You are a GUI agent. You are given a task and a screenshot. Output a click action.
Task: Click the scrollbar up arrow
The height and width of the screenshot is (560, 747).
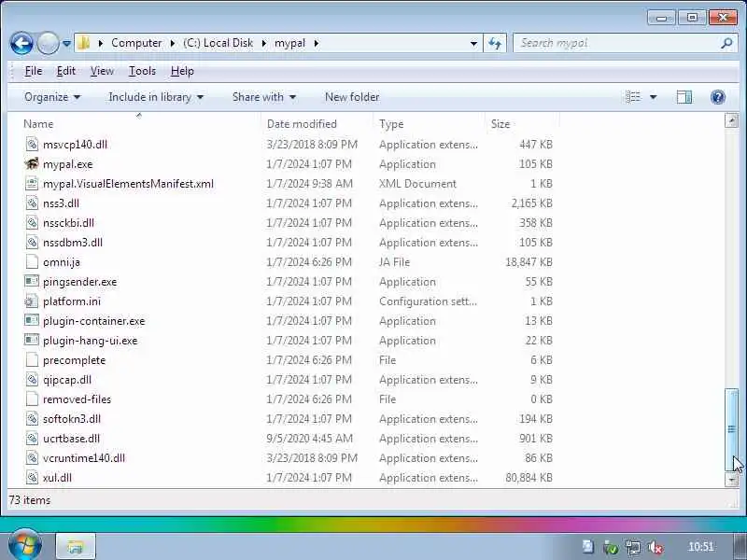point(731,120)
